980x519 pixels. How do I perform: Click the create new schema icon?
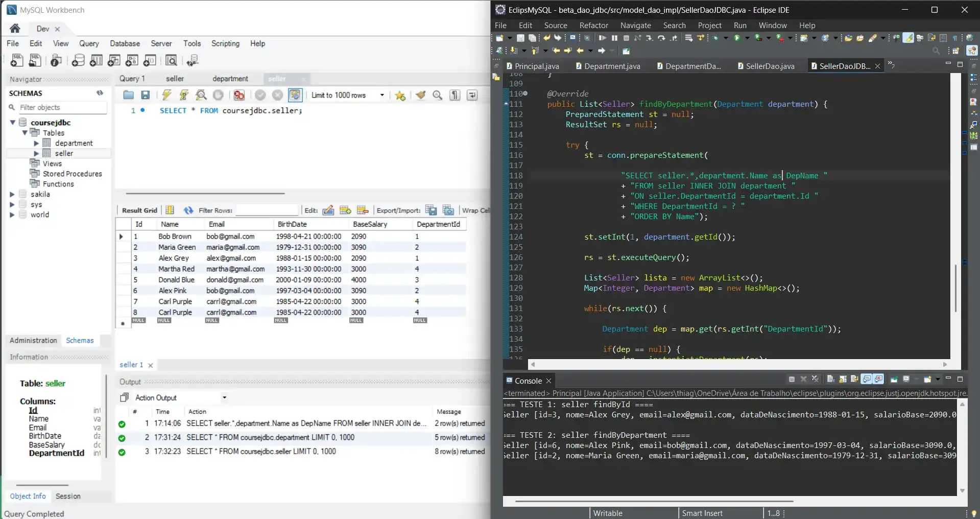click(78, 61)
